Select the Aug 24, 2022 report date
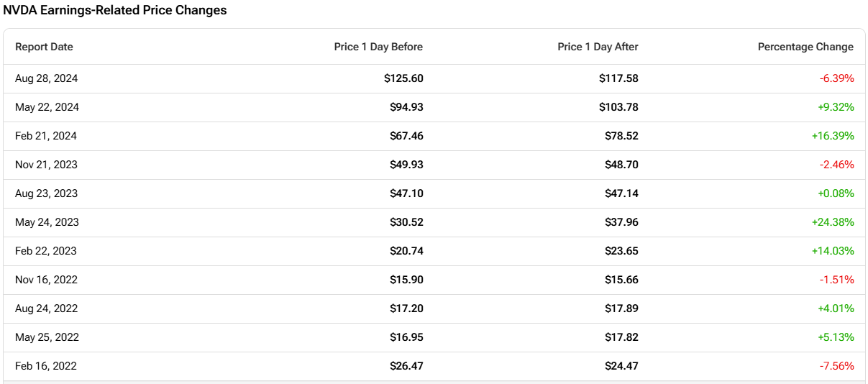 pyautogui.click(x=46, y=308)
